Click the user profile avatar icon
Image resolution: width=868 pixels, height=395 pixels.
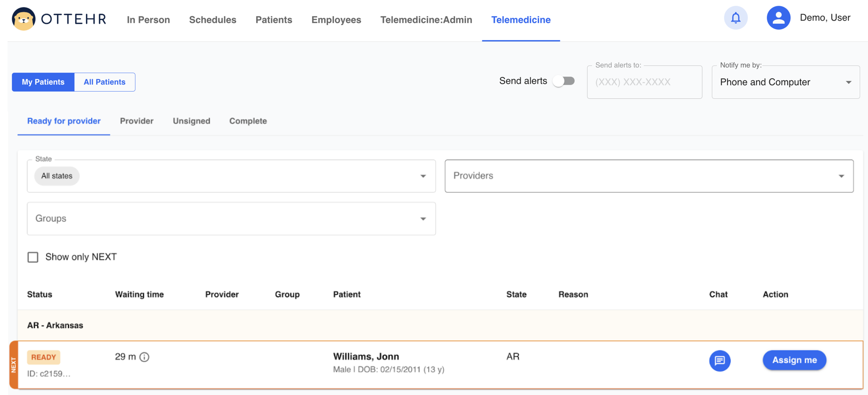pos(778,18)
